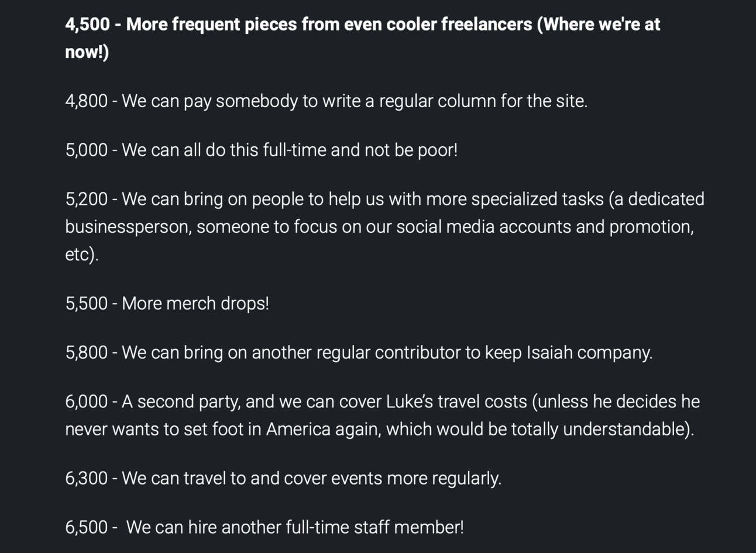
Task: Click the phrase 'even cooler freelancers'
Action: (x=438, y=25)
